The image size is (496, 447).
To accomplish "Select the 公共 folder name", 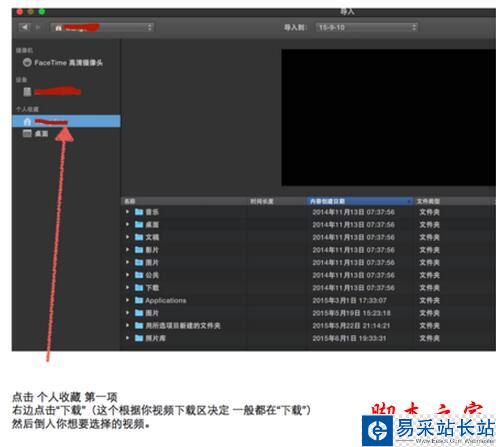I will pyautogui.click(x=152, y=275).
